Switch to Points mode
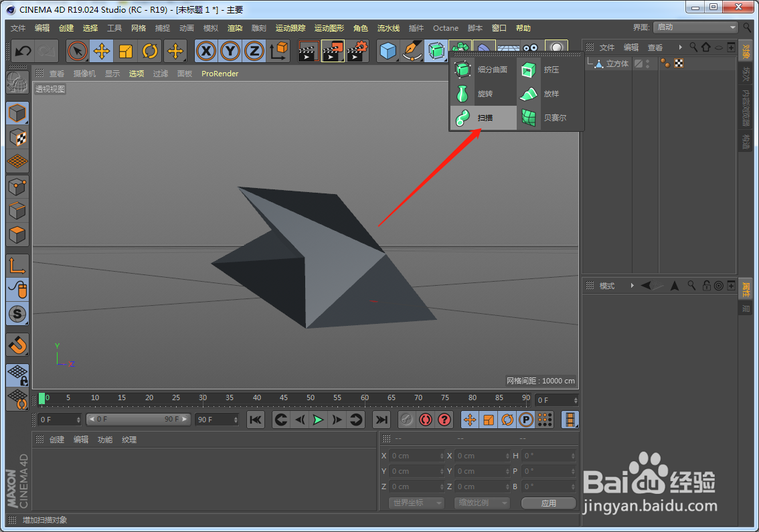Viewport: 759px width, 532px height. 17,187
